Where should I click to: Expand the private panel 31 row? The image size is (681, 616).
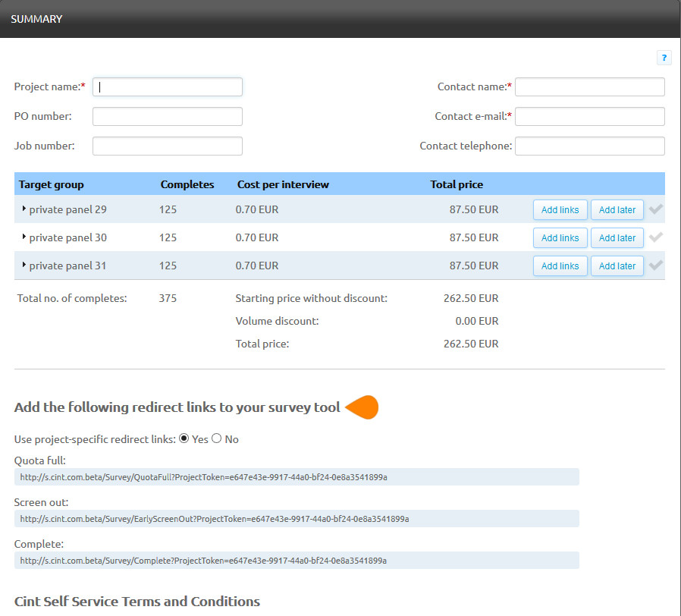point(24,265)
